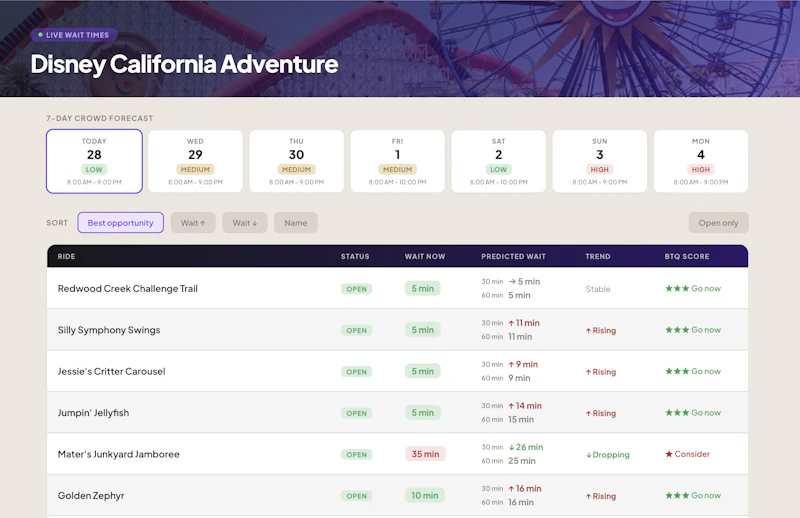Select the Mon 4 forecast card

(x=701, y=161)
